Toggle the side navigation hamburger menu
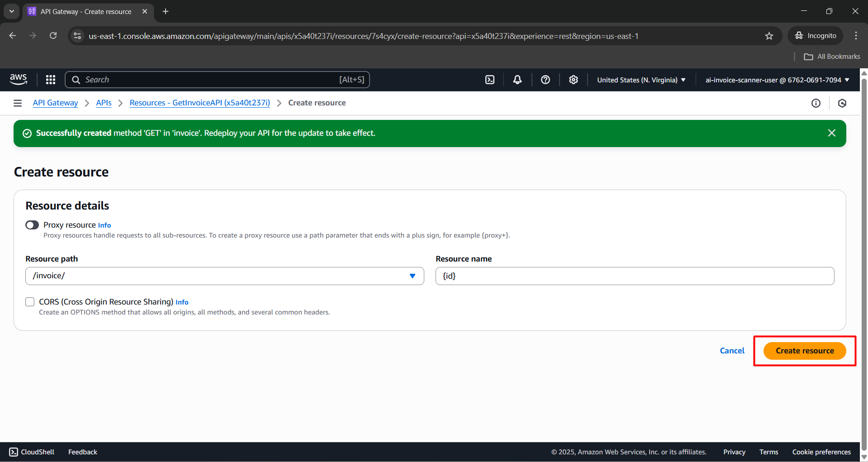Viewport: 868px width, 462px height. tap(18, 103)
